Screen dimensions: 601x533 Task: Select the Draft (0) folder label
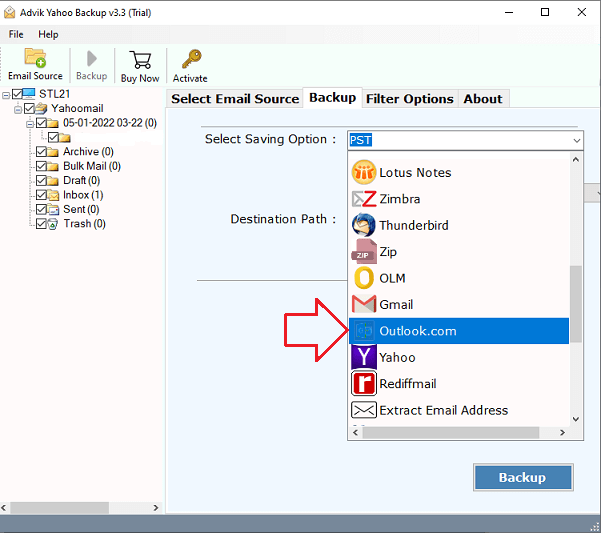[82, 180]
